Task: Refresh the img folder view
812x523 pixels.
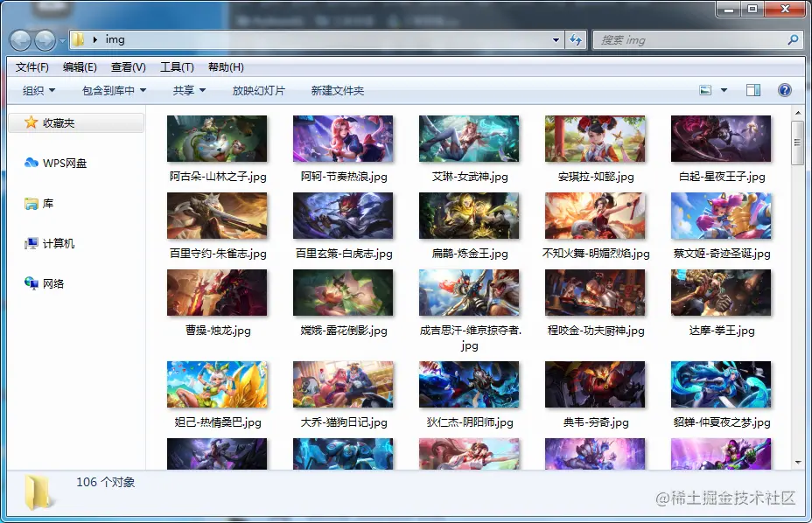Action: click(x=576, y=40)
